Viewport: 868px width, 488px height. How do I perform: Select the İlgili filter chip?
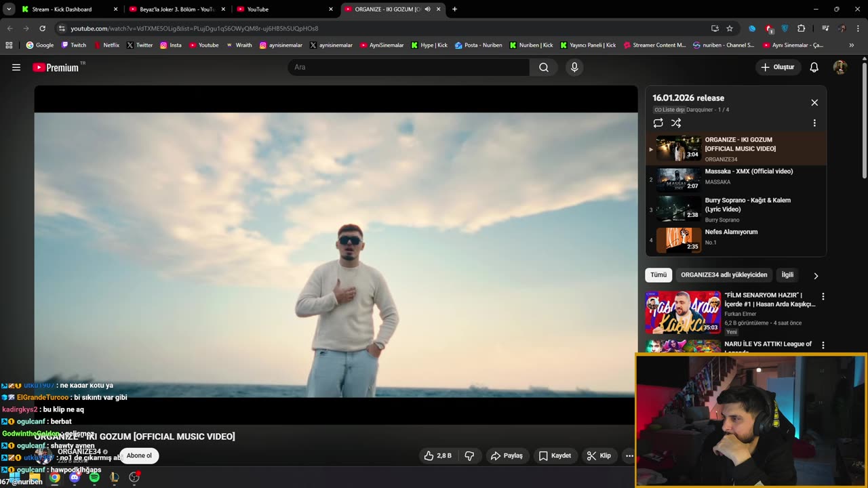coord(787,274)
